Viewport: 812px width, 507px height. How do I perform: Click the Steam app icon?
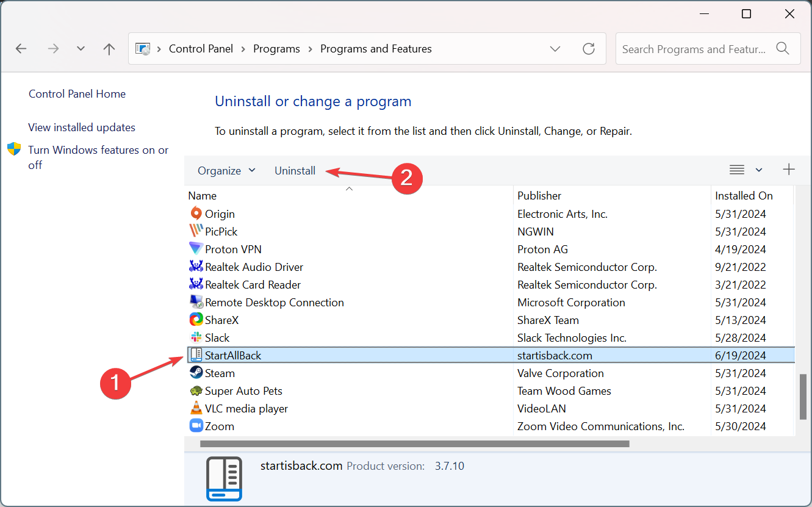pos(196,373)
